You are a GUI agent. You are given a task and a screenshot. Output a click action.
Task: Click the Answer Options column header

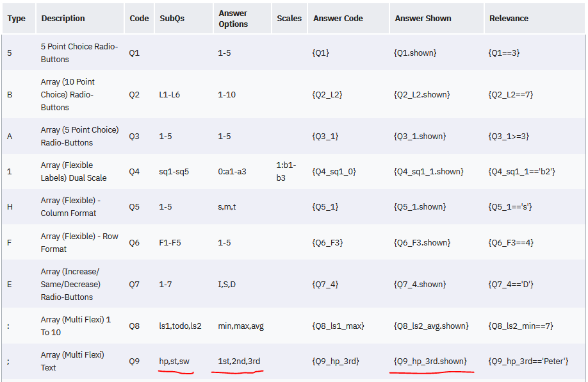(x=233, y=19)
